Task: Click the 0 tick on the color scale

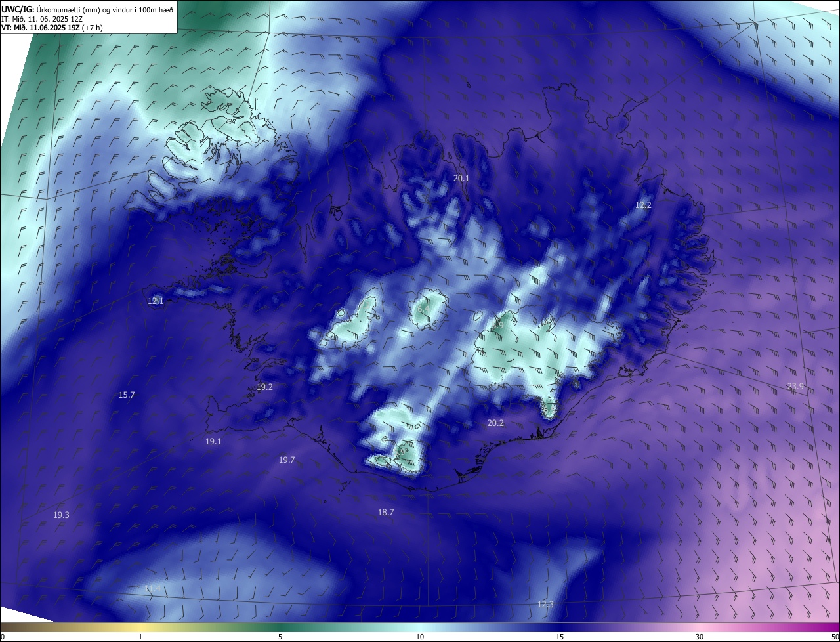Action: [x=3, y=637]
